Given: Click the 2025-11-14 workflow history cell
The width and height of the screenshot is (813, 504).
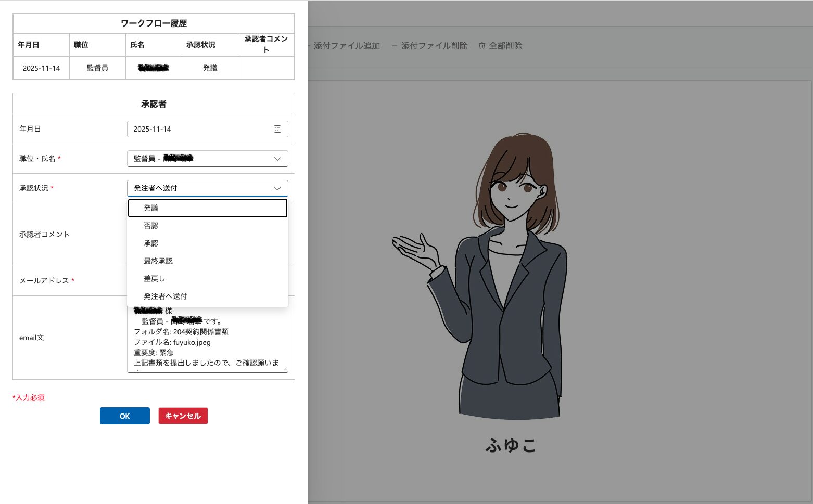Looking at the screenshot, I should 41,68.
